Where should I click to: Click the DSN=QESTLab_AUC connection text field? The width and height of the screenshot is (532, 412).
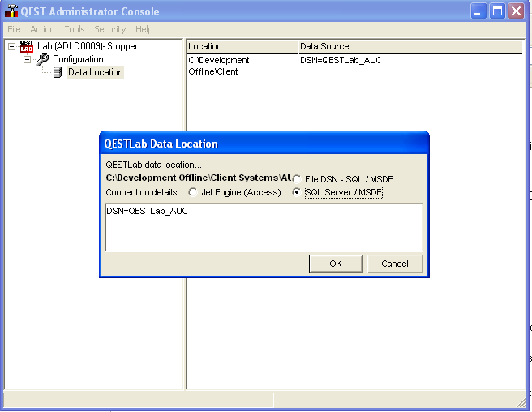(264, 227)
